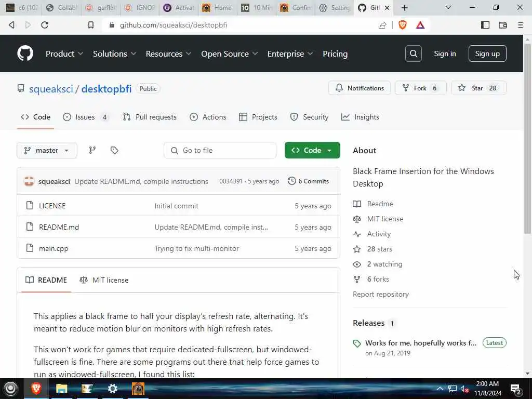
Task: Open the desktopbfi repository name link
Action: (106, 88)
